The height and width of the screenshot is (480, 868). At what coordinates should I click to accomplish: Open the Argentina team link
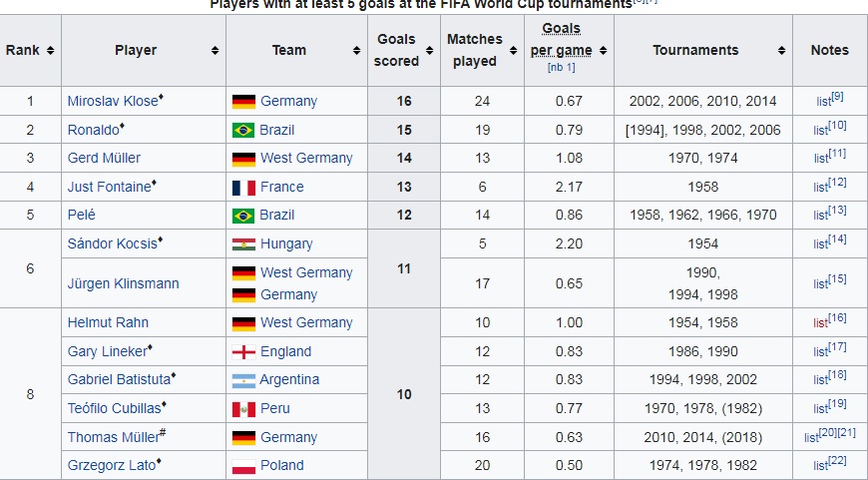289,379
